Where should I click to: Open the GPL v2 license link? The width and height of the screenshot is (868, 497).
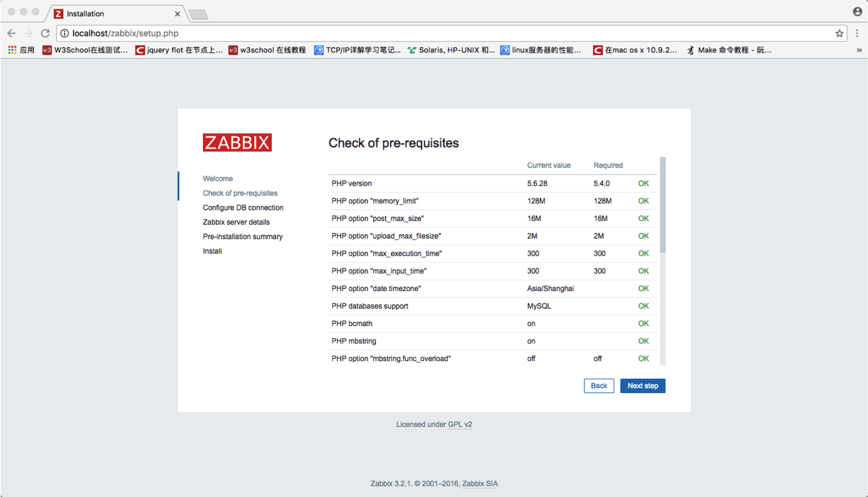(460, 424)
